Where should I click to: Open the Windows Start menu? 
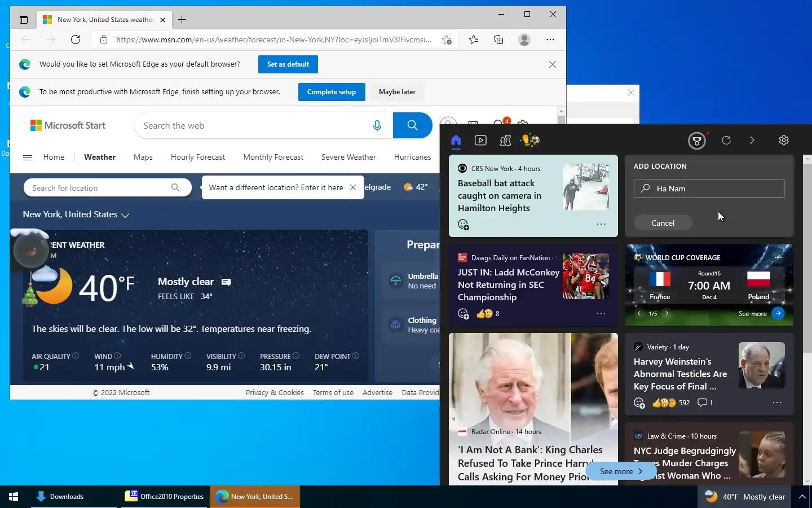click(x=14, y=497)
